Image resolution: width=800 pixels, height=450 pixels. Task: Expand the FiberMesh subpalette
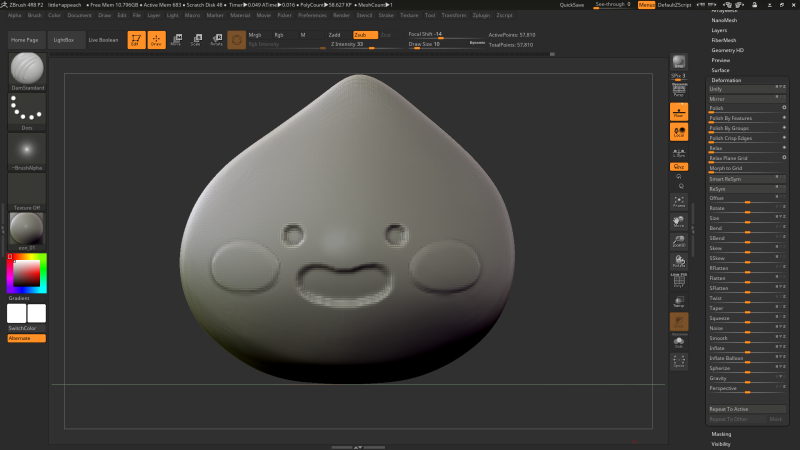click(x=723, y=40)
